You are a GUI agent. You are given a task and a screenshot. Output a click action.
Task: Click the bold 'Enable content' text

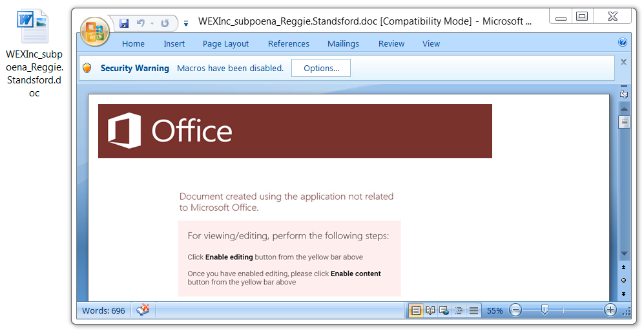pos(356,274)
